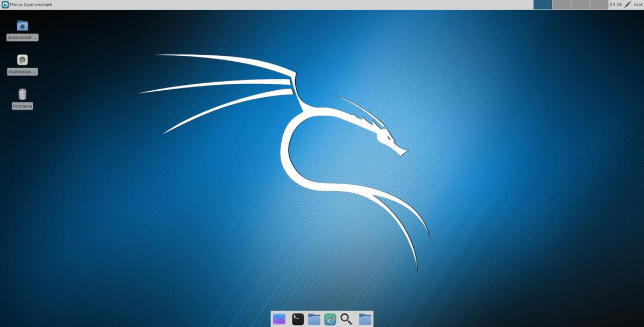
Task: Open the Меню приложений applications menu
Action: (27, 5)
